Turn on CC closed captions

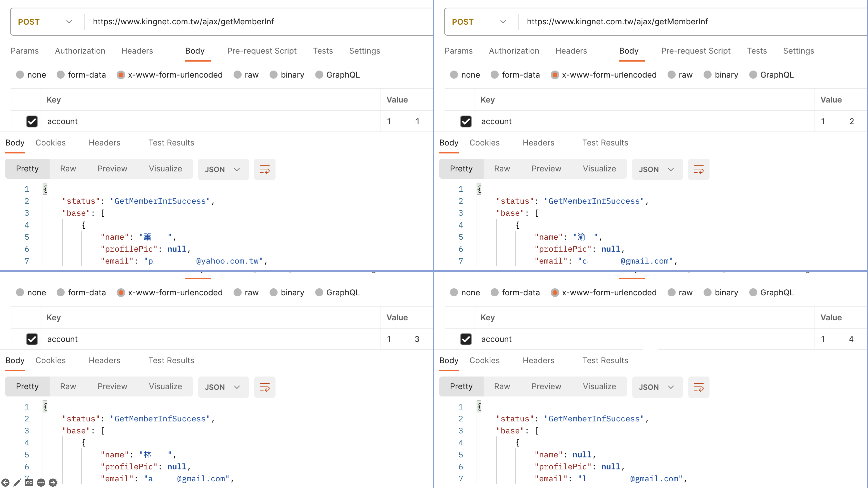(29, 483)
